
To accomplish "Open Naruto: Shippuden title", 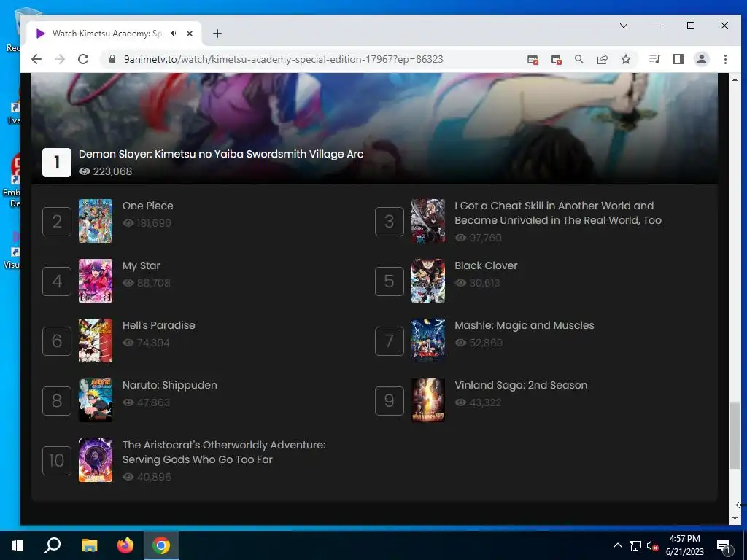I will [169, 385].
